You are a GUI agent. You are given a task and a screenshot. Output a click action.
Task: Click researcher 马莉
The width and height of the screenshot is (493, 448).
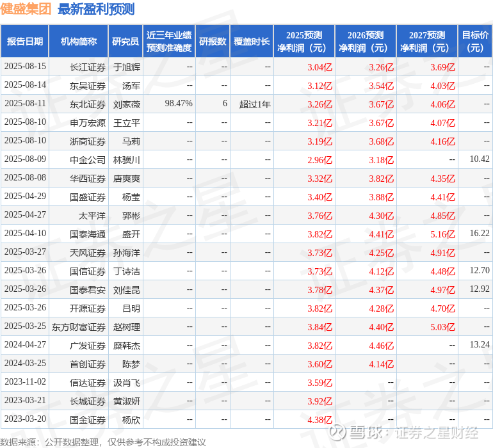pos(131,141)
